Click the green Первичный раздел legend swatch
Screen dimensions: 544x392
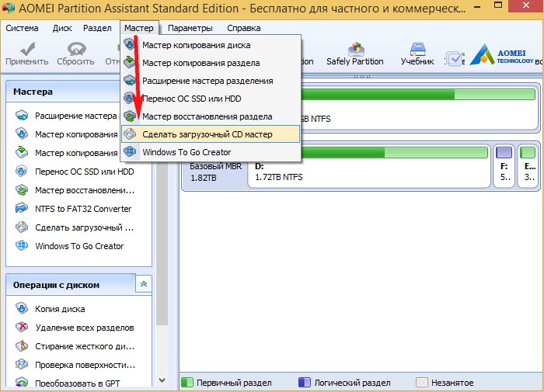point(187,383)
